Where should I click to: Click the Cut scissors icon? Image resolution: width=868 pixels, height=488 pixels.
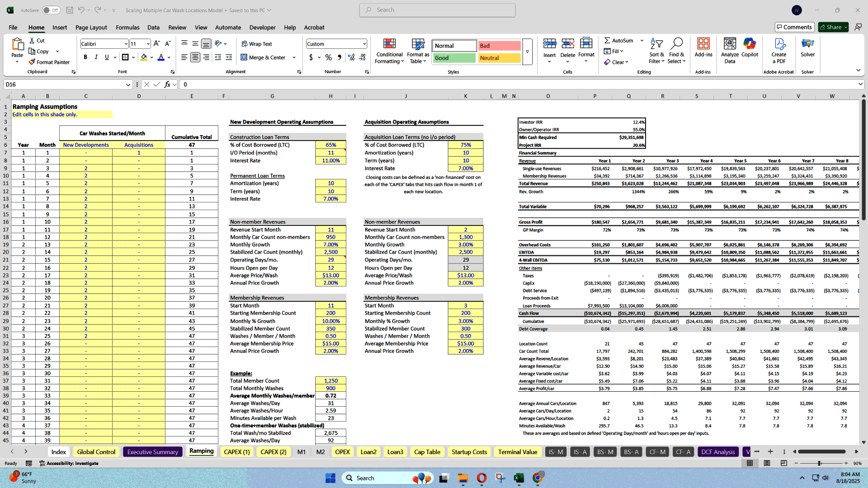32,40
